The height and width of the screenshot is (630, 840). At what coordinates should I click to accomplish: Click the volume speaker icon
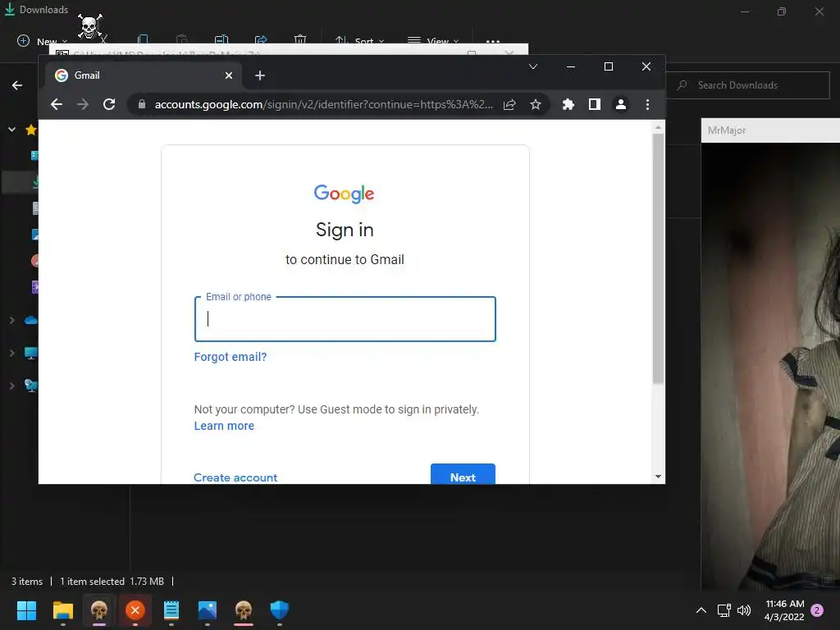click(744, 610)
